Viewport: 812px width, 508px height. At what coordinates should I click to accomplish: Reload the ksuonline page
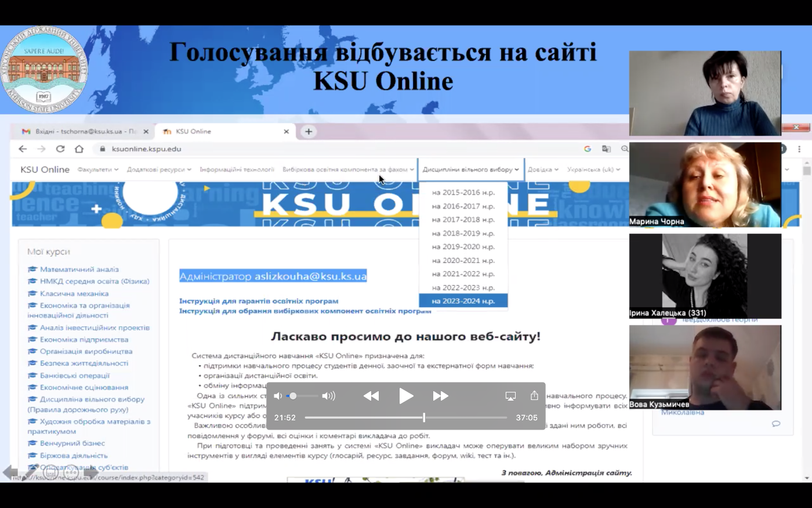(60, 149)
